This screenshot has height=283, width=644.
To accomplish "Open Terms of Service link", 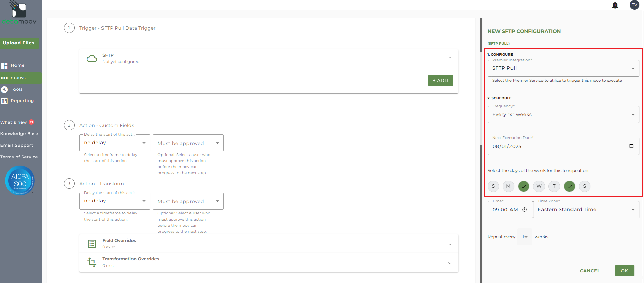I will [x=19, y=157].
